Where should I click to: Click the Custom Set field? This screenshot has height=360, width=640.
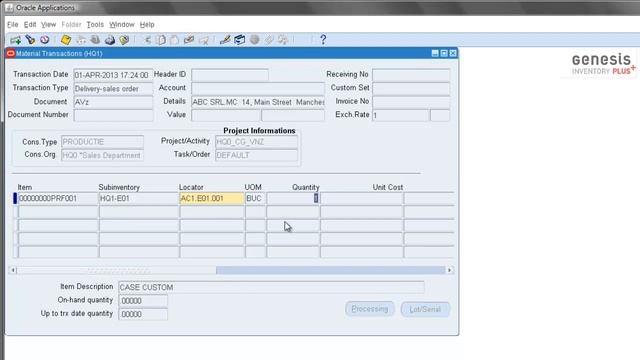411,89
